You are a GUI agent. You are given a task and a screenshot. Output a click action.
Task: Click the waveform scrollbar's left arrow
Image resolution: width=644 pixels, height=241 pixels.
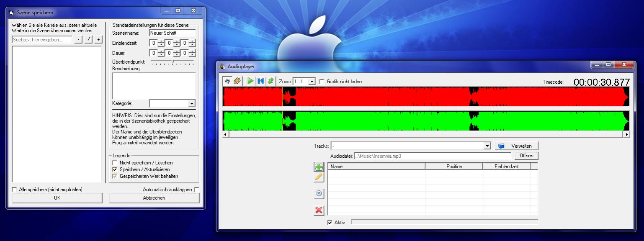226,134
